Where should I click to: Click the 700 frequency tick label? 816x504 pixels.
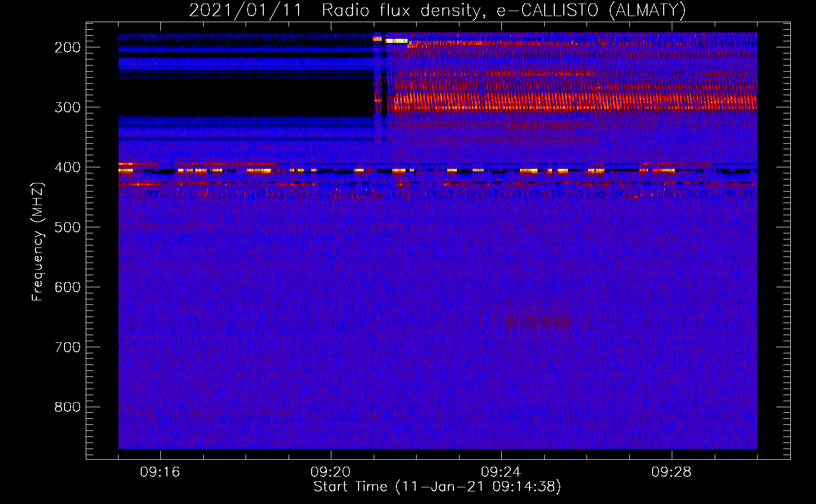point(68,347)
